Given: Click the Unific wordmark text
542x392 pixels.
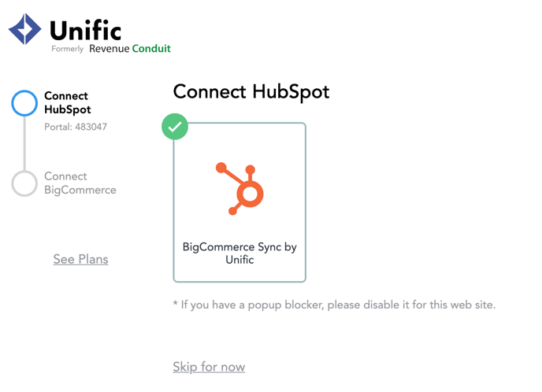Looking at the screenshot, I should pos(86,30).
